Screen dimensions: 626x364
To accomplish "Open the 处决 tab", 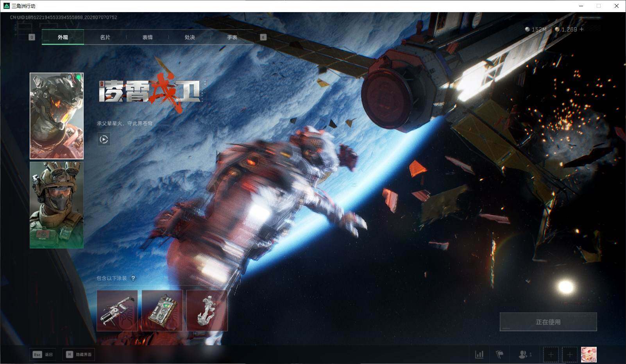I will pos(190,37).
